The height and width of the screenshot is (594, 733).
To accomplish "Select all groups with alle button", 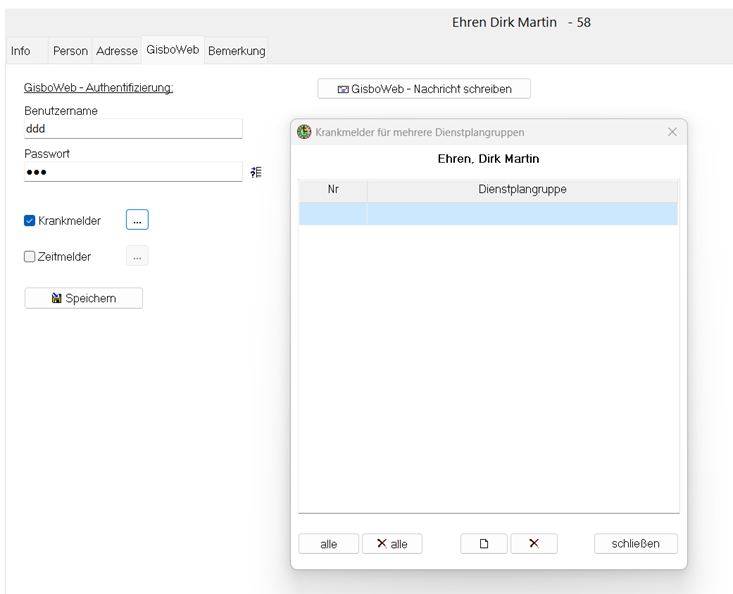I will pos(328,543).
